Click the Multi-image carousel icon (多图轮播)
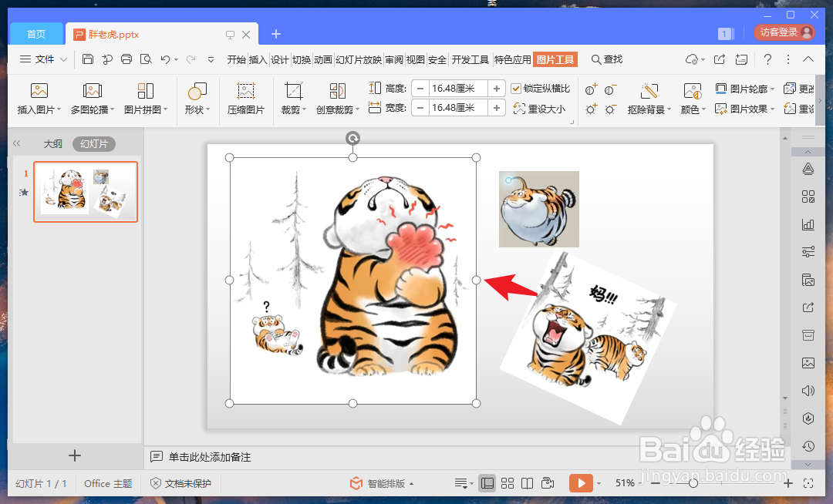The height and width of the screenshot is (504, 833). tap(93, 91)
